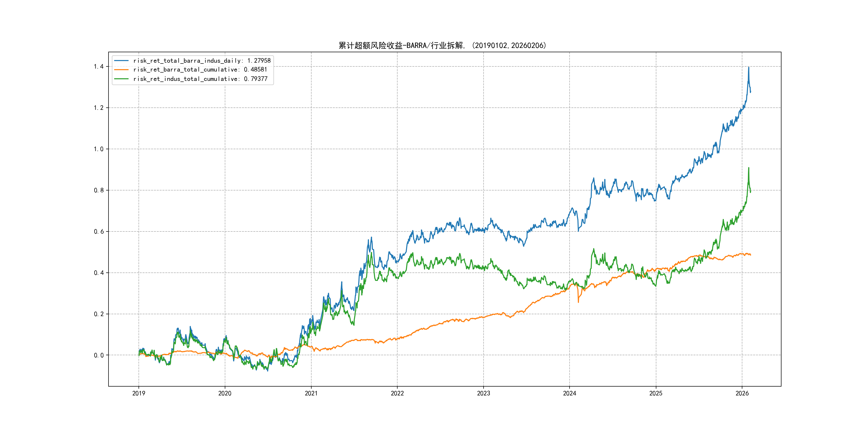The width and height of the screenshot is (868, 434).
Task: Click the 2026 x-axis tick label
Action: [x=742, y=393]
